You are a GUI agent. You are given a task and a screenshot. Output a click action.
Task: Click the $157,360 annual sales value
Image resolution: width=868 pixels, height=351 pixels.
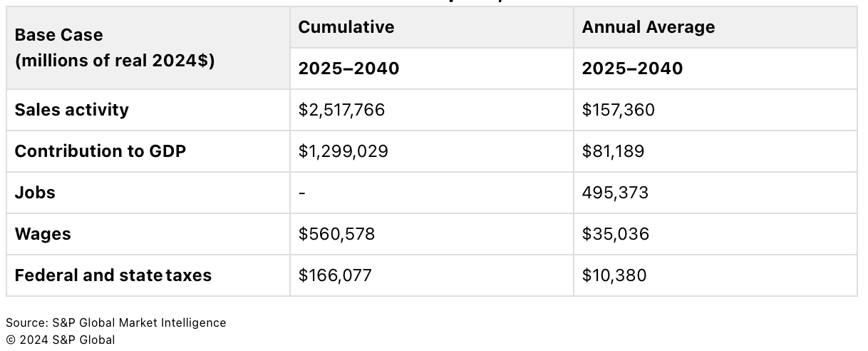point(618,110)
